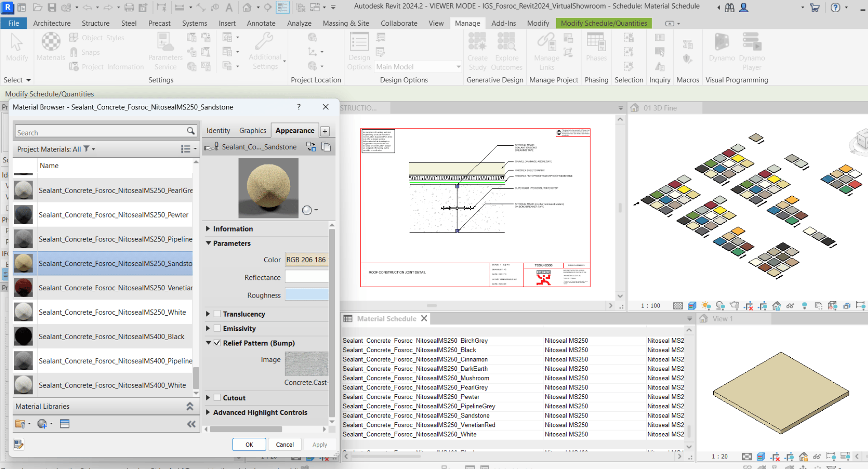The width and height of the screenshot is (868, 469).
Task: Launch Dynamo from Visual Programming panel
Action: (x=722, y=47)
